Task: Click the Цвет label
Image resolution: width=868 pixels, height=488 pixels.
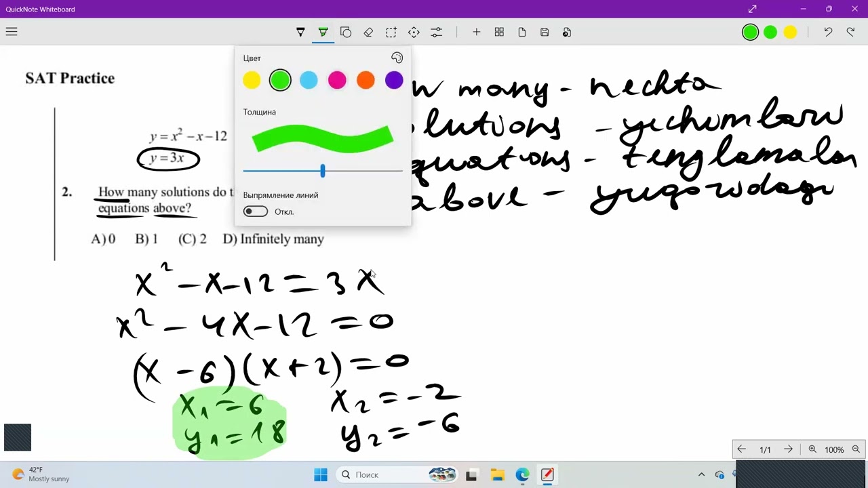Action: point(252,58)
